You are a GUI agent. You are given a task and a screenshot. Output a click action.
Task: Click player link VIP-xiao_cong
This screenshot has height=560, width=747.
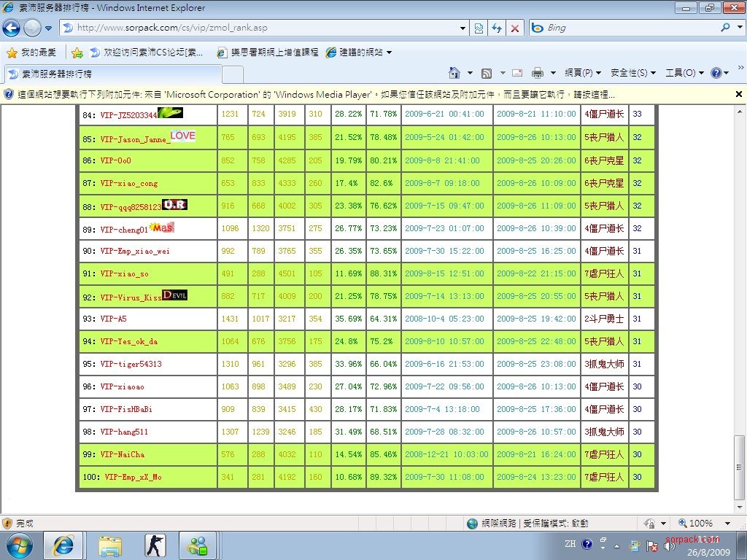click(x=128, y=183)
